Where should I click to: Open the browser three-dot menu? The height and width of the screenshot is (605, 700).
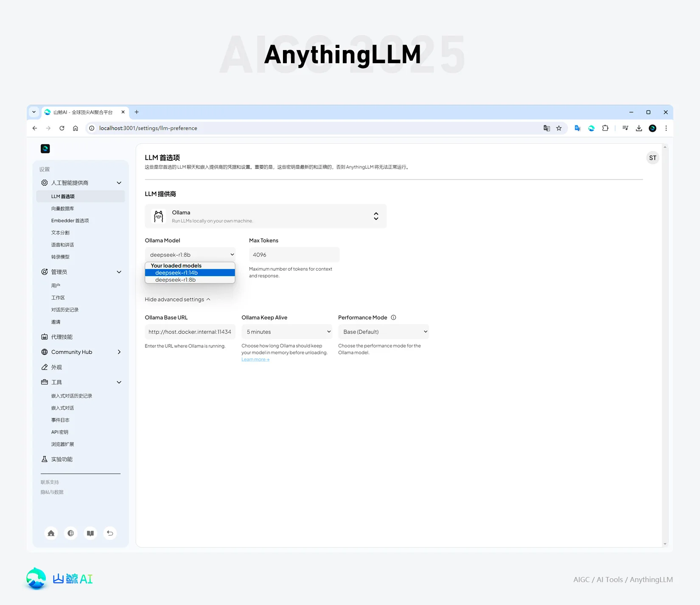point(666,128)
